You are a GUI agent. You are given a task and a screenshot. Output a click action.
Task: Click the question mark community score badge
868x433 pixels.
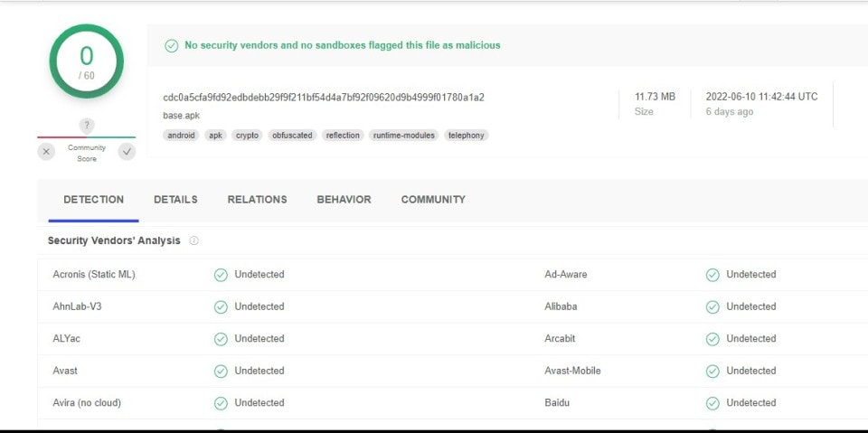pos(87,125)
